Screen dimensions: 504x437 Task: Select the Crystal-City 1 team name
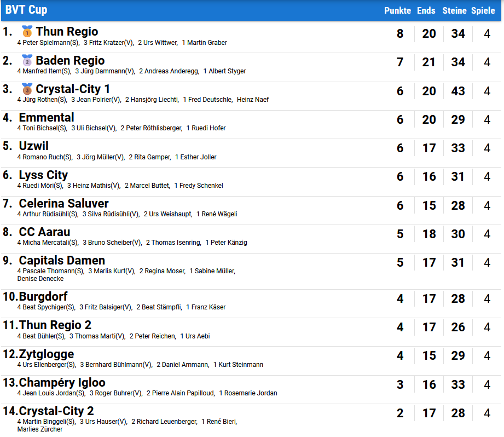(x=73, y=89)
